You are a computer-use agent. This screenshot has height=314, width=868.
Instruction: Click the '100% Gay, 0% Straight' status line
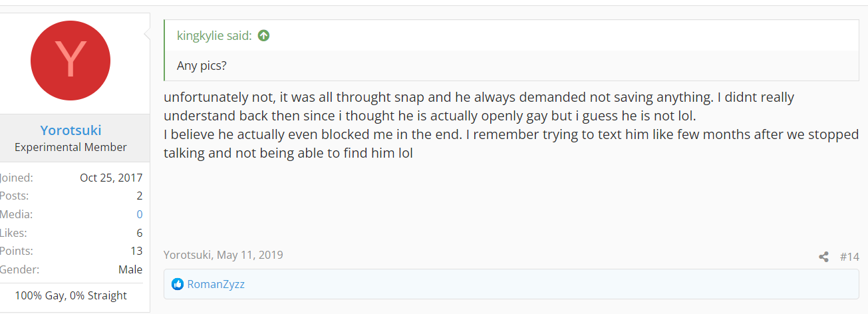pos(71,295)
